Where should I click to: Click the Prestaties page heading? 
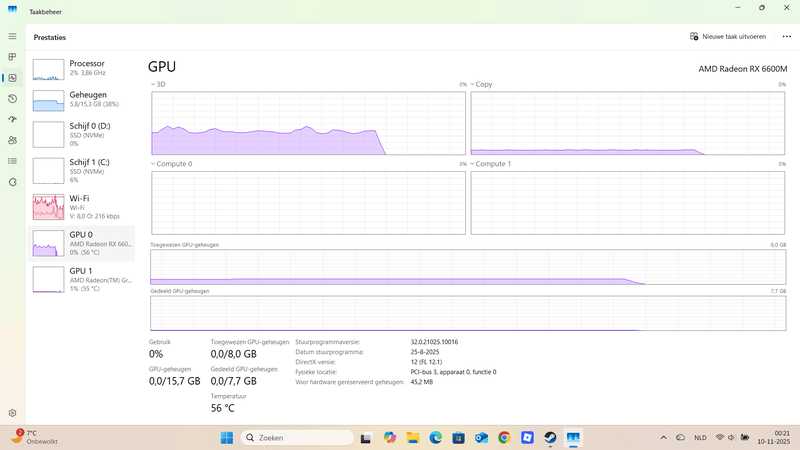pyautogui.click(x=49, y=37)
